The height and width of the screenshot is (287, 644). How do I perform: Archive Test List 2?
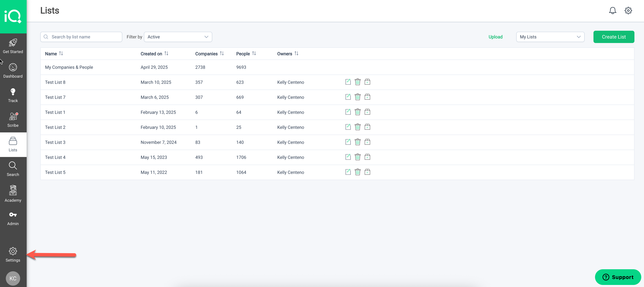point(367,127)
